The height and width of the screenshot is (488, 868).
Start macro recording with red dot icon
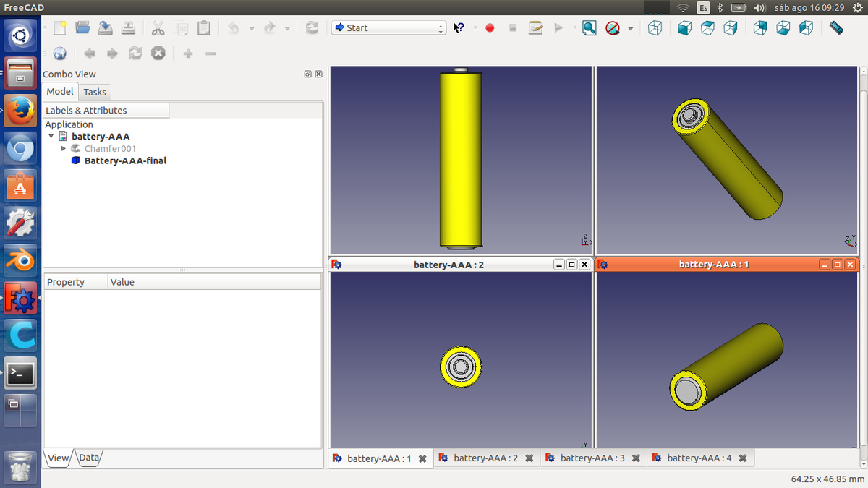[x=490, y=28]
